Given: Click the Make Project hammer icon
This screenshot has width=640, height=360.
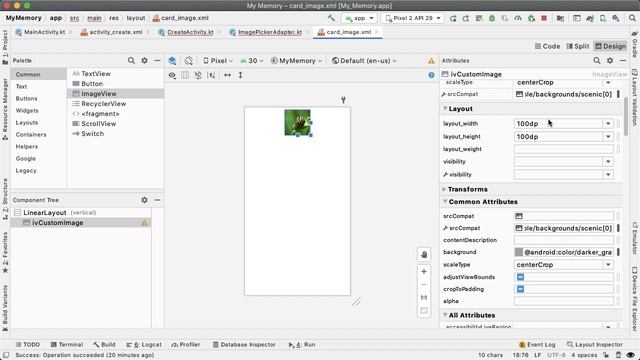Looking at the screenshot, I should 331,18.
